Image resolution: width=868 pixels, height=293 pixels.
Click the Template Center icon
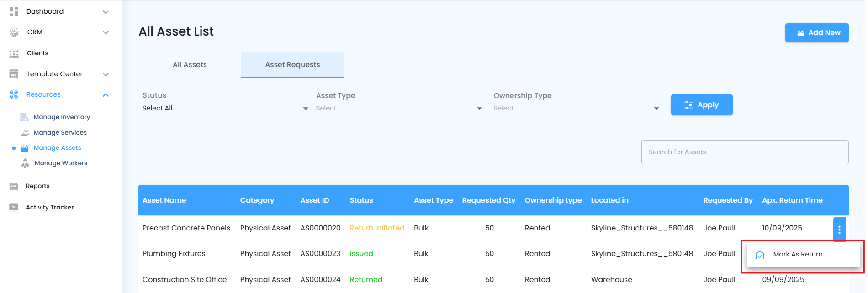point(14,74)
